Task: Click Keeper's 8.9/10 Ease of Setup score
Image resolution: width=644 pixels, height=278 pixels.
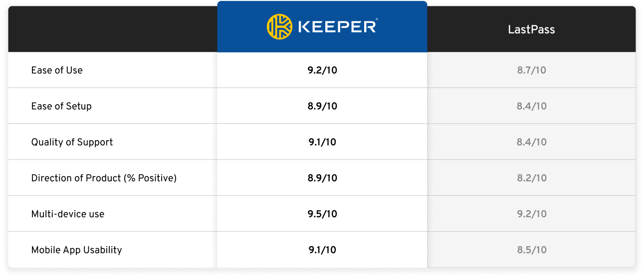Action: point(322,106)
